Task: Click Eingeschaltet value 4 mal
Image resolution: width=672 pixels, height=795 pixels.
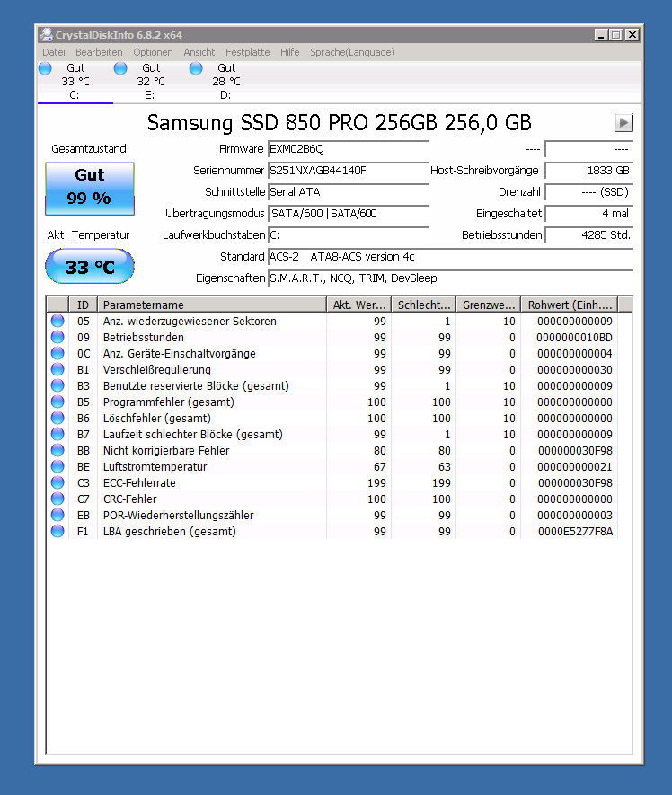Action: point(588,214)
